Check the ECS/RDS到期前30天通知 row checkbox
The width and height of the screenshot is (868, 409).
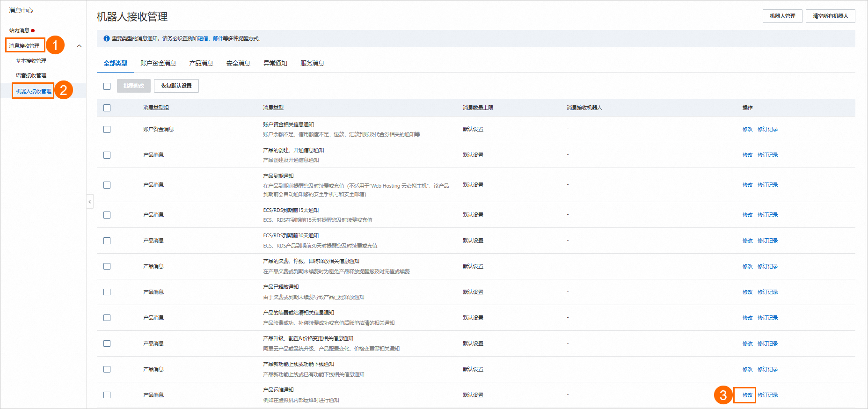pyautogui.click(x=107, y=241)
